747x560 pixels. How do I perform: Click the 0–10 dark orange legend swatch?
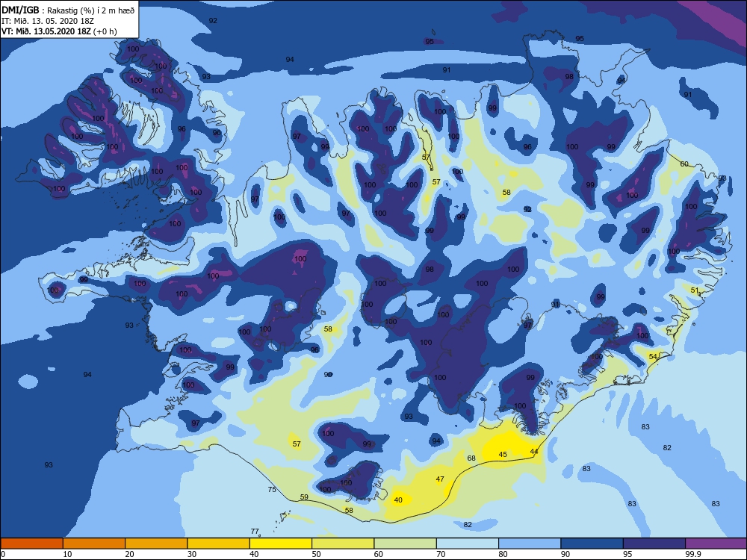[x=31, y=544]
